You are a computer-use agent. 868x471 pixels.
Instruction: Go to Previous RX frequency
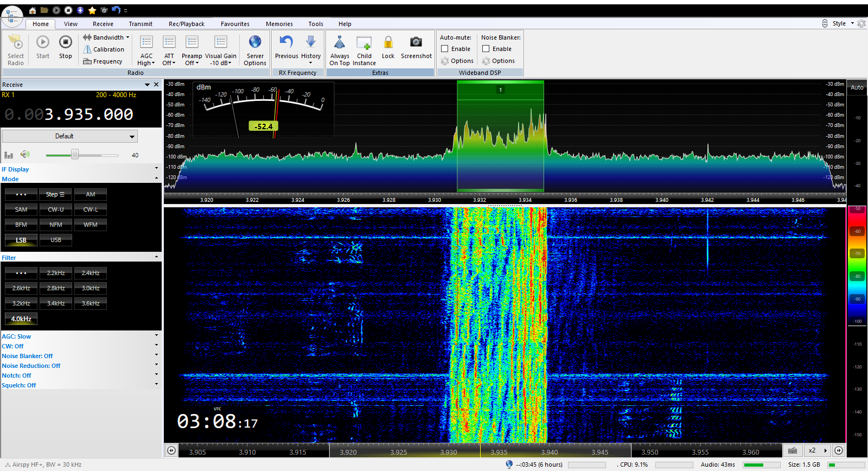tap(286, 42)
